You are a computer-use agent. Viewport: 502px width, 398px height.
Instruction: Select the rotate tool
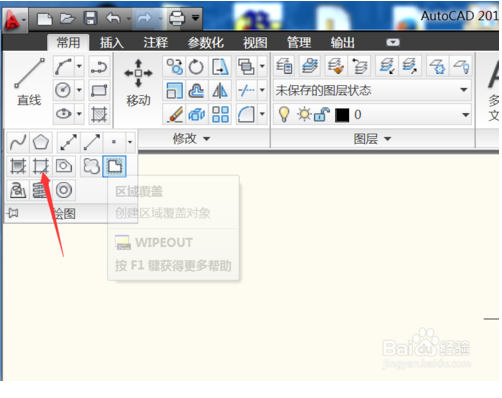point(196,67)
